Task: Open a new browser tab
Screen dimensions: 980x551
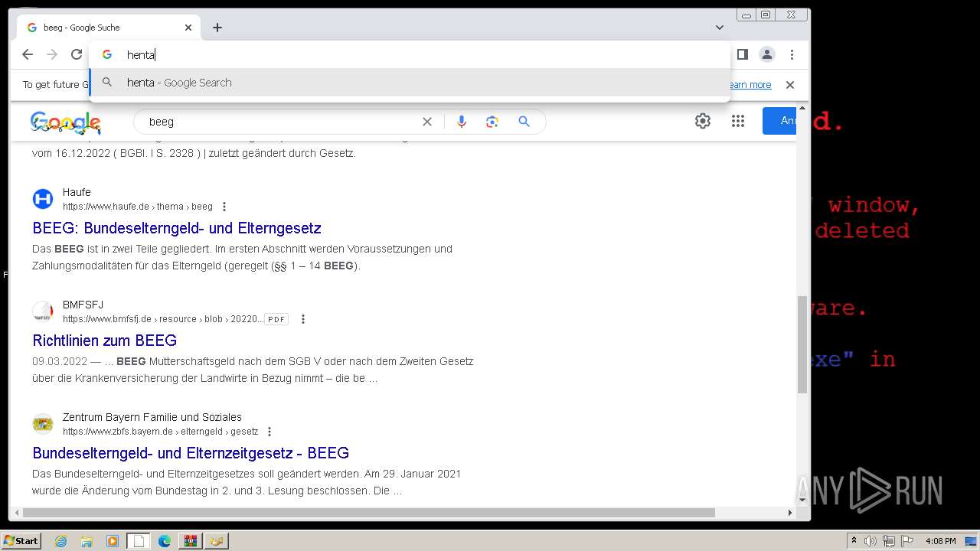Action: pos(217,28)
